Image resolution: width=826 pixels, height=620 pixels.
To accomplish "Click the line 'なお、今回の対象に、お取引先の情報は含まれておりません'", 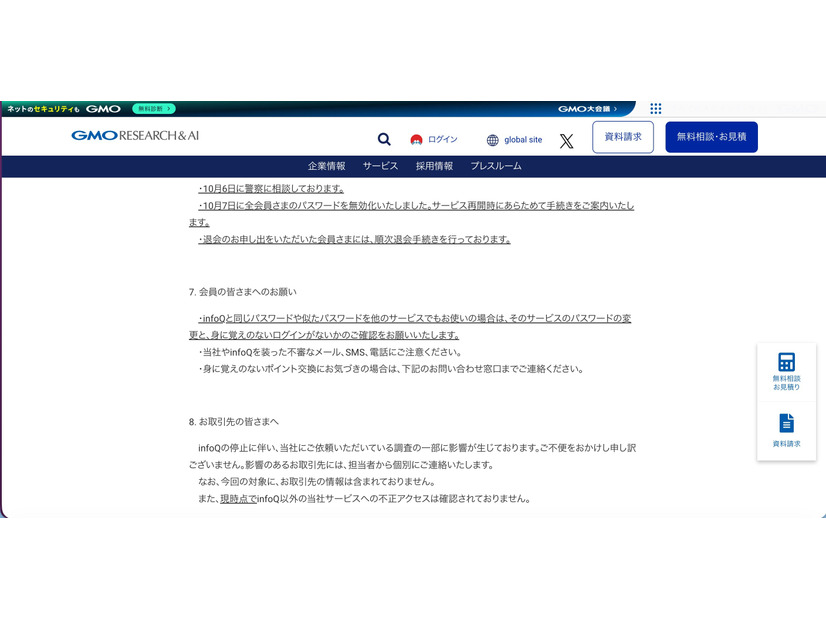I will pos(317,481).
